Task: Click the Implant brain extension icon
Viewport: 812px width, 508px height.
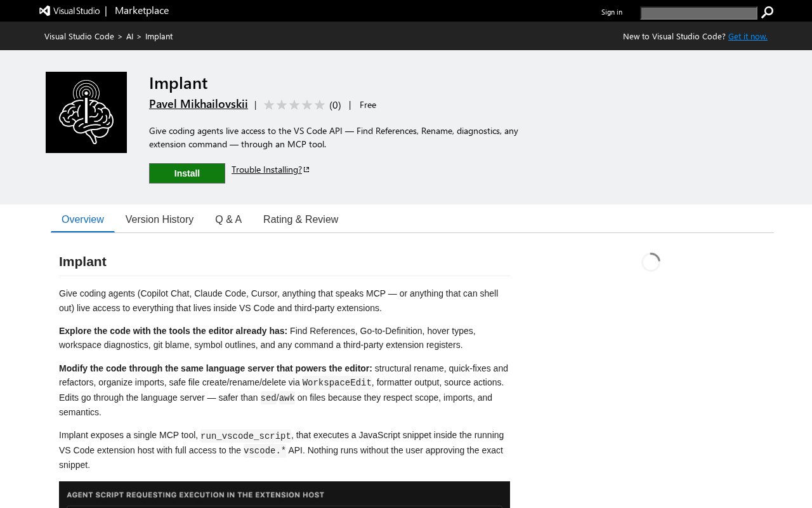Action: (86, 112)
